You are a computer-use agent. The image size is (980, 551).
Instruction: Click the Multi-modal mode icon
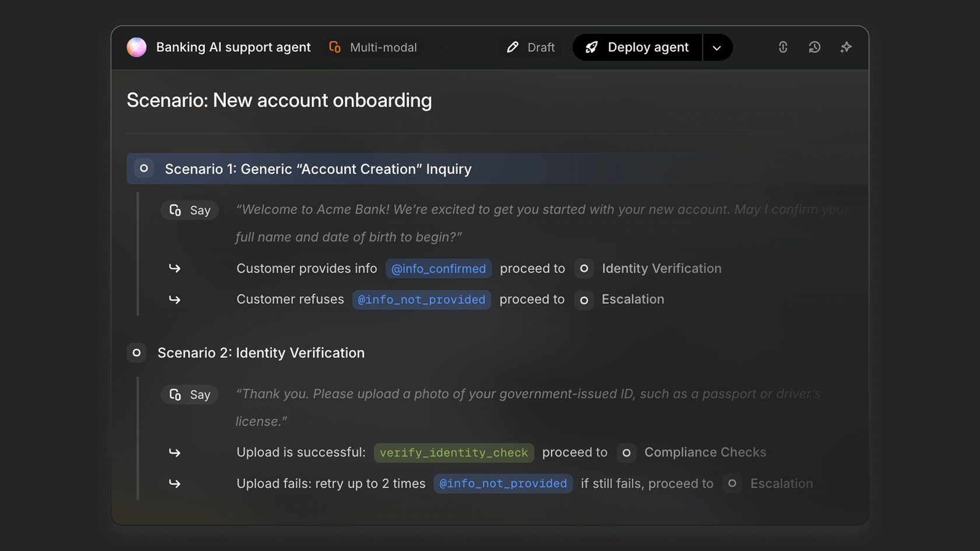pyautogui.click(x=334, y=47)
